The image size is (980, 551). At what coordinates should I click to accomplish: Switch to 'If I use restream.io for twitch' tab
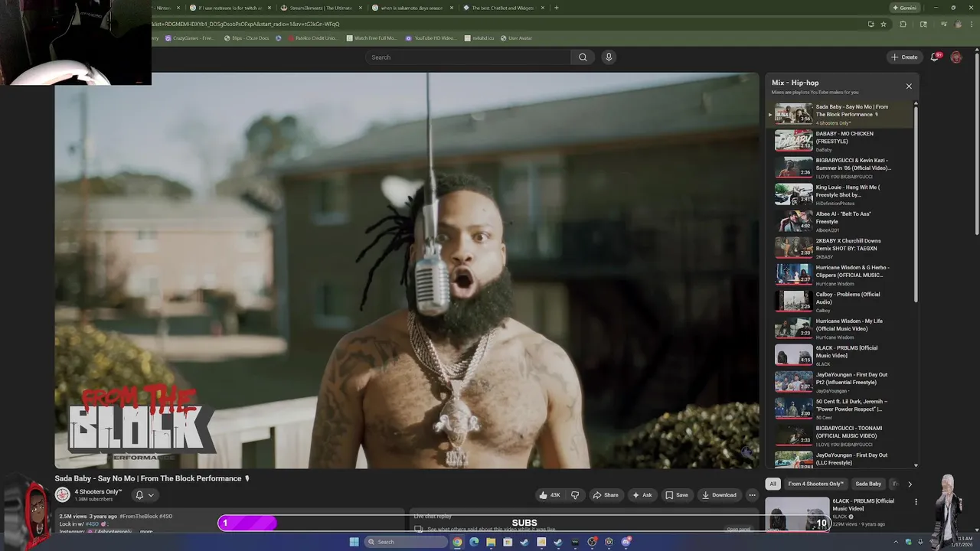(230, 8)
